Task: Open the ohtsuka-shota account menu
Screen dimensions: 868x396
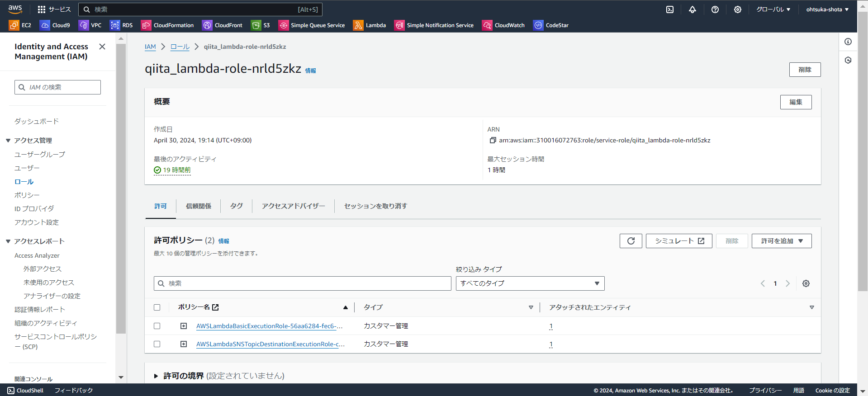Action: (827, 9)
